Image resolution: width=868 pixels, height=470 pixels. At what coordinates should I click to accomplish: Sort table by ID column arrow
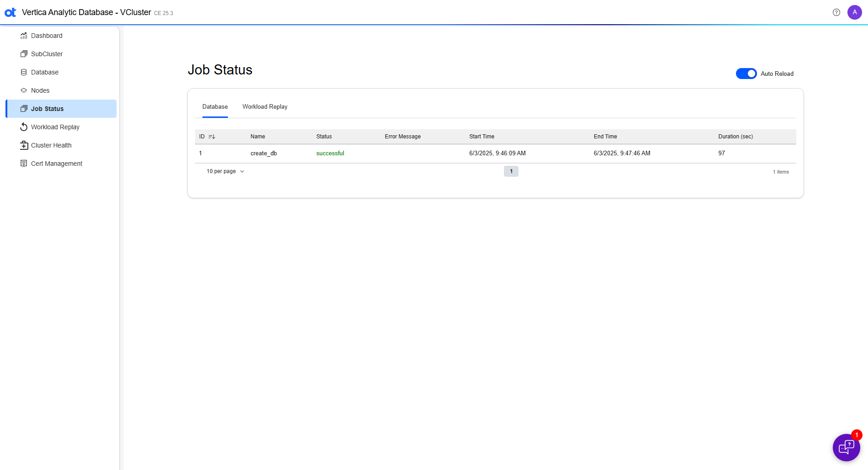click(x=212, y=137)
